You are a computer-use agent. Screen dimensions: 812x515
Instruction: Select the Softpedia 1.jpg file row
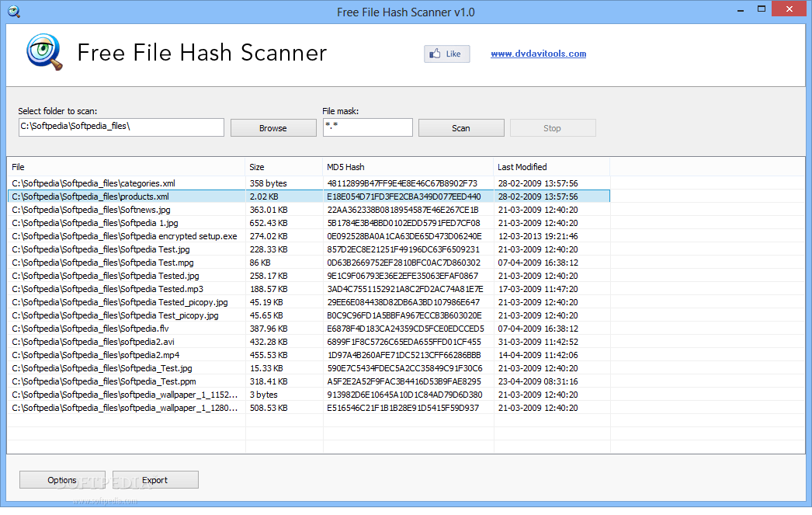309,223
